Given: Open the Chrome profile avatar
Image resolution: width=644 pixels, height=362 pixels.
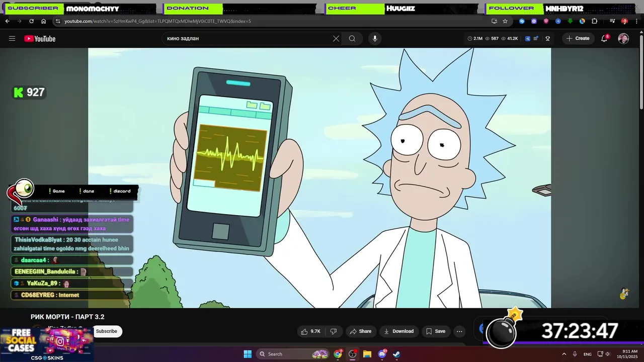Looking at the screenshot, I should point(624,21).
